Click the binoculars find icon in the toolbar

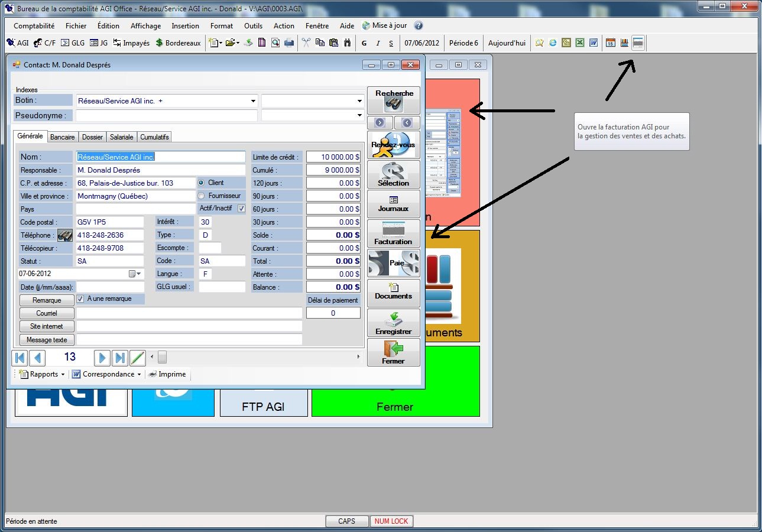pos(347,43)
